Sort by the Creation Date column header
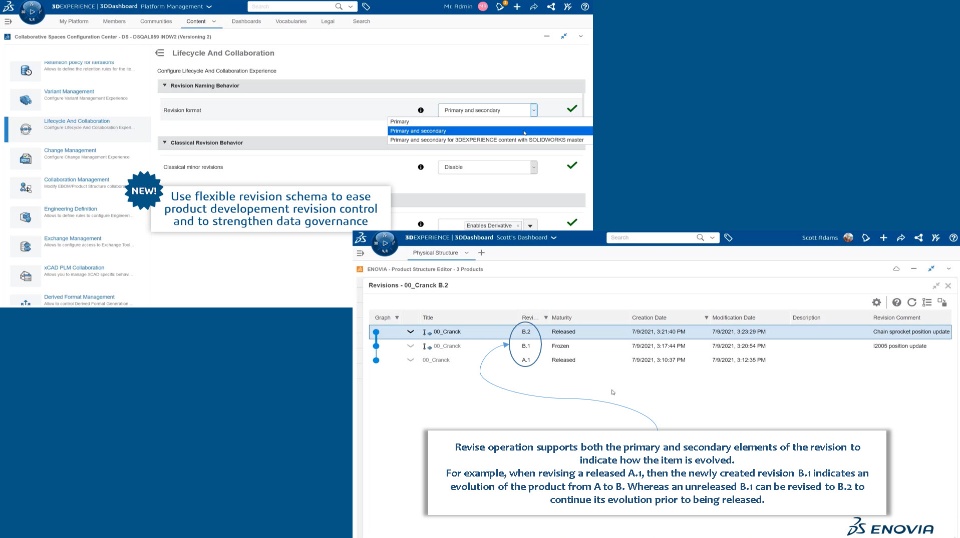 649,318
